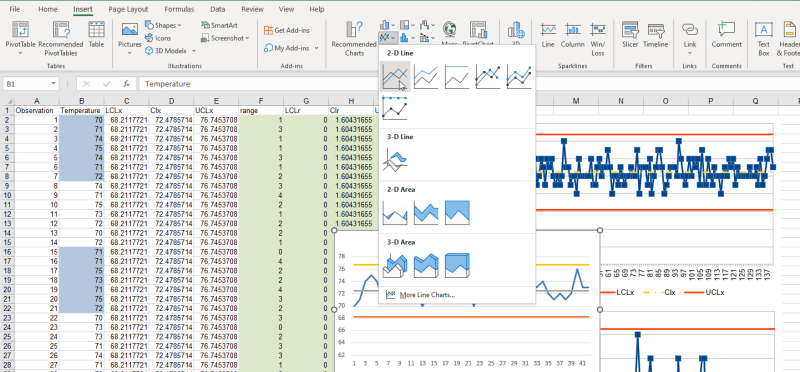Switch to the Page Layout tab
Viewport: 800px width, 372px height.
[128, 9]
